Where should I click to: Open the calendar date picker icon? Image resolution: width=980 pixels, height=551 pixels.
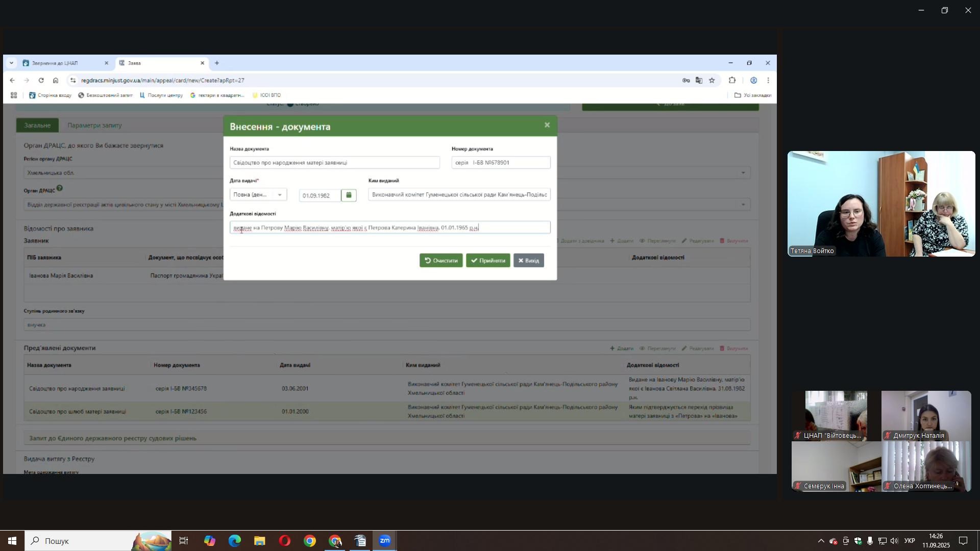tap(349, 195)
